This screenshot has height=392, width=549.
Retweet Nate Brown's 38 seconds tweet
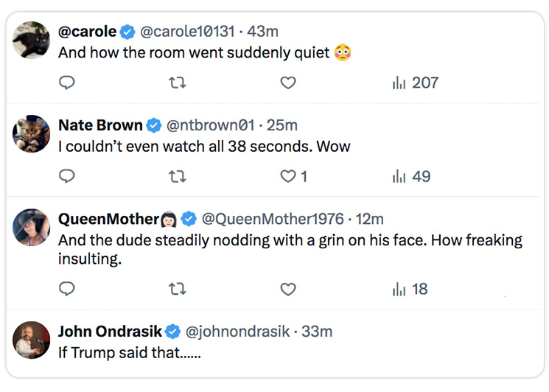tap(178, 177)
